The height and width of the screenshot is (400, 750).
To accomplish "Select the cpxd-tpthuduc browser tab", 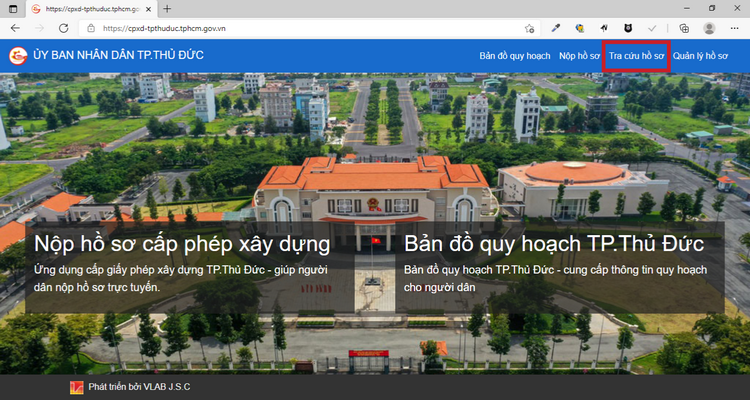I will 91,9.
